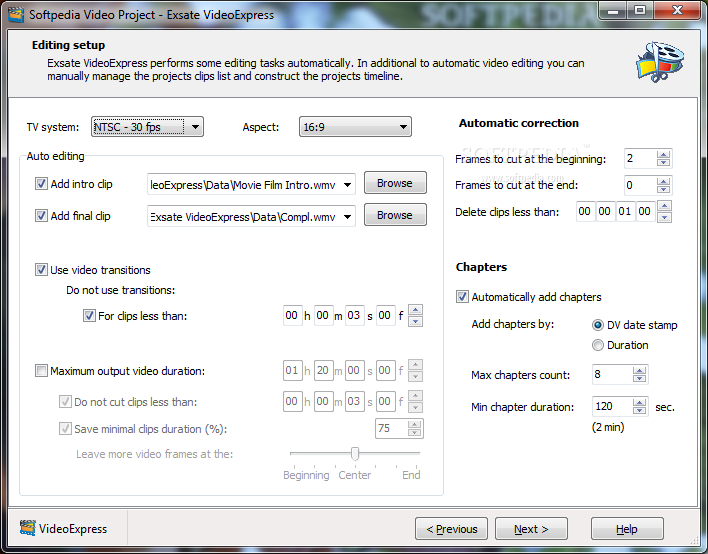Click the Frames to cut at the beginning field

(x=640, y=158)
